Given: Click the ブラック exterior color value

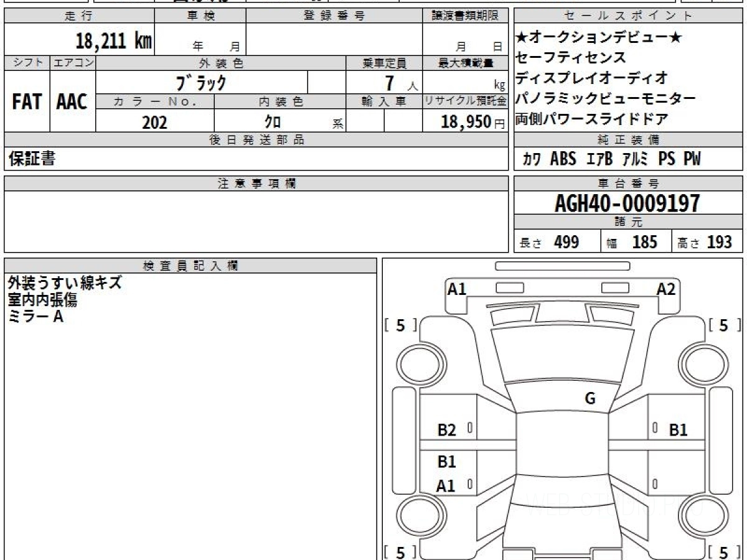Looking at the screenshot, I should coord(200,82).
